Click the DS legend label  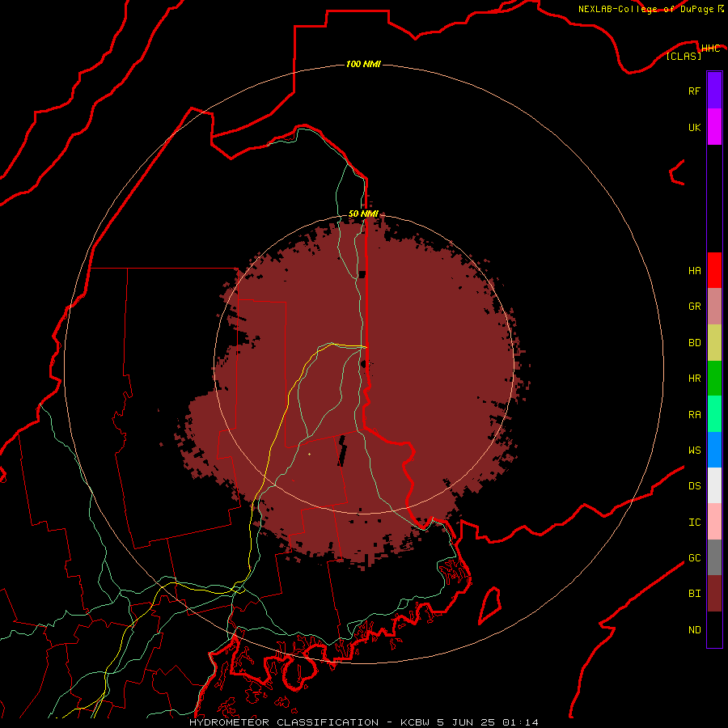[x=694, y=486]
